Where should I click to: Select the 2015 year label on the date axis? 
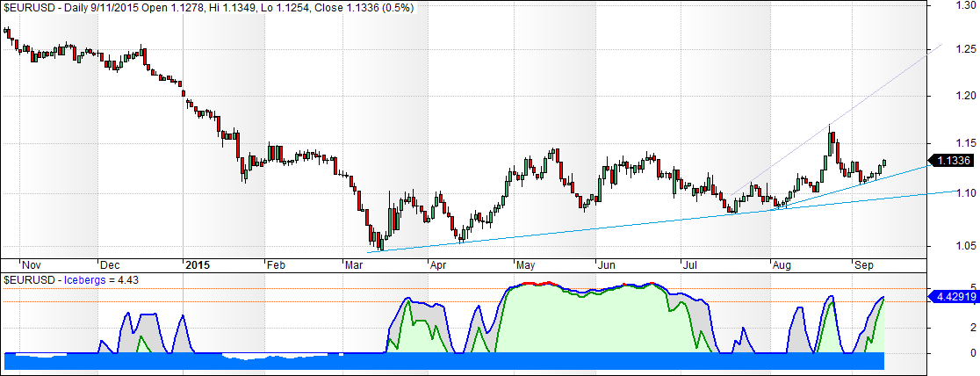click(x=198, y=264)
